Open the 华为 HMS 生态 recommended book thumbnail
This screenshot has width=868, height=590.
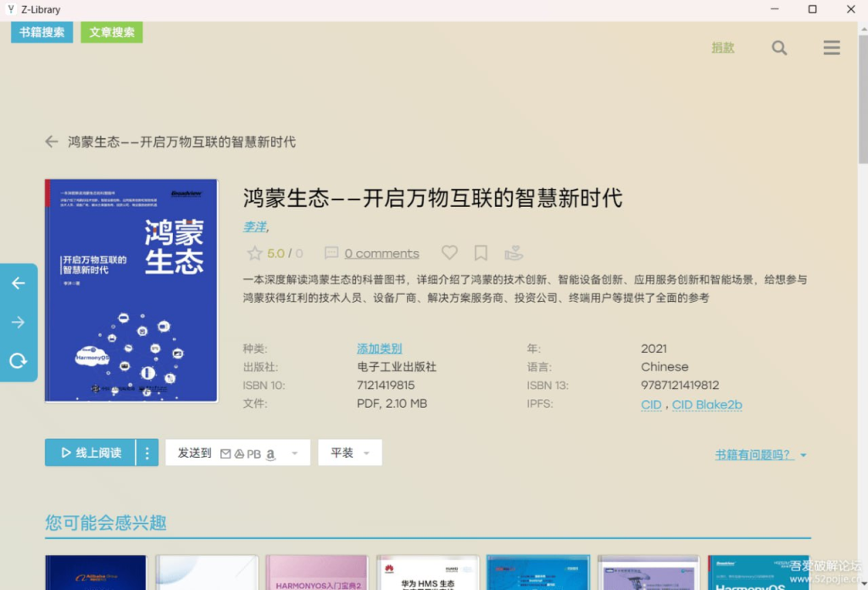click(427, 572)
